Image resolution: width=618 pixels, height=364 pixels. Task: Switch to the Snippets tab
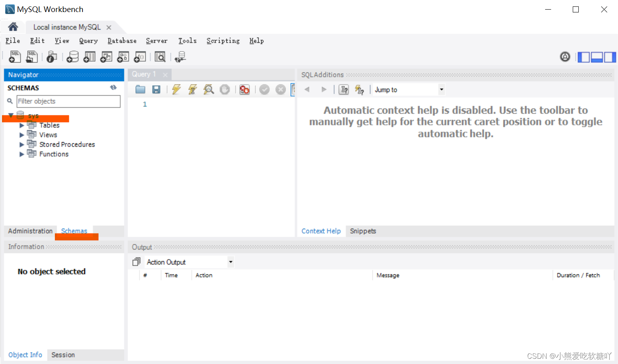[x=363, y=231]
